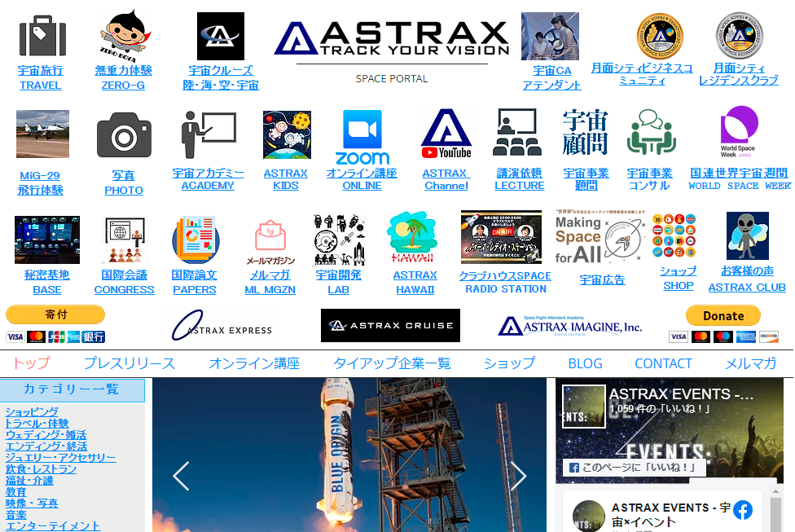Open the MiG-29 jet photo thumbnail

coord(42,134)
